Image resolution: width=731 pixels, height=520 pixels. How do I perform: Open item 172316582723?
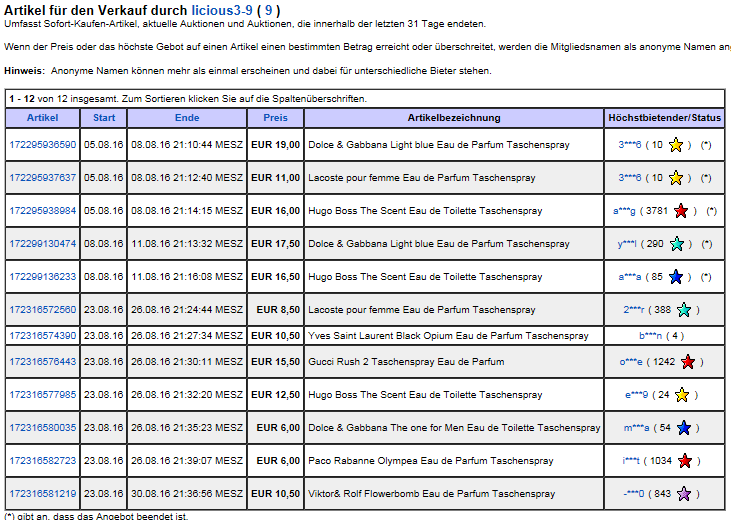[x=42, y=461]
